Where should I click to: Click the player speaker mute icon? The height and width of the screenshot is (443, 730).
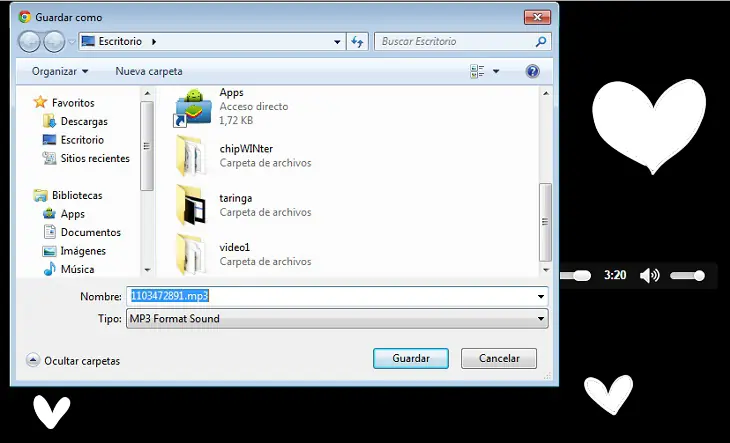pyautogui.click(x=649, y=275)
